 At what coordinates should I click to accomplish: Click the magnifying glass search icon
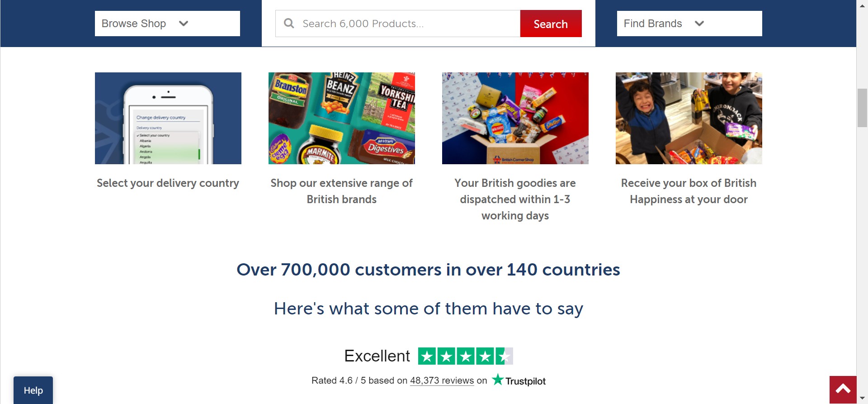click(289, 24)
